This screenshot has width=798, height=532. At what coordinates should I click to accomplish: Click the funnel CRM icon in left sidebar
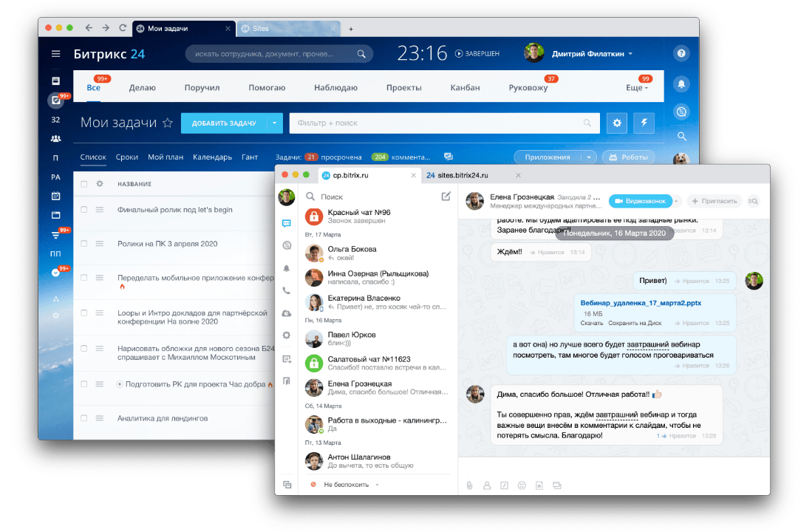tap(55, 235)
